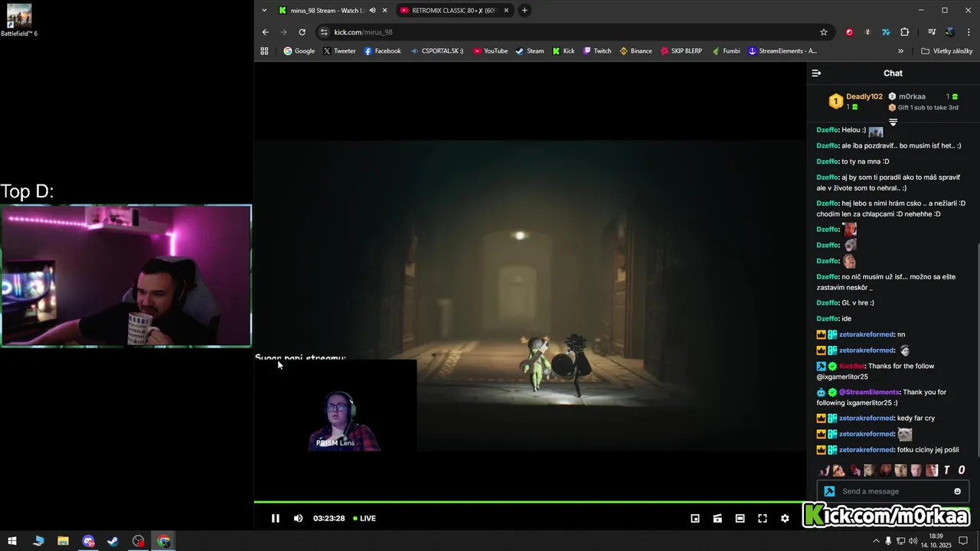Insert the 0 emote from quick bar

tap(962, 471)
